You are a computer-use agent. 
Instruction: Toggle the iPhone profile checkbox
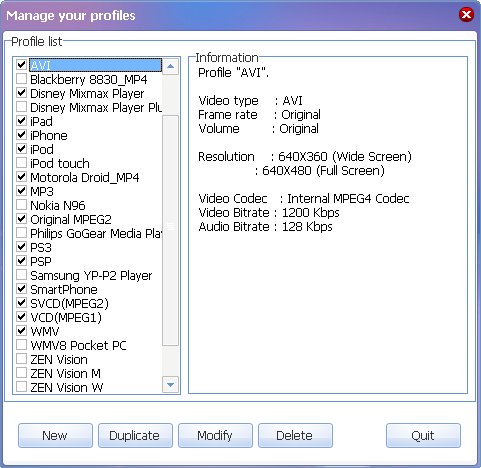point(21,134)
